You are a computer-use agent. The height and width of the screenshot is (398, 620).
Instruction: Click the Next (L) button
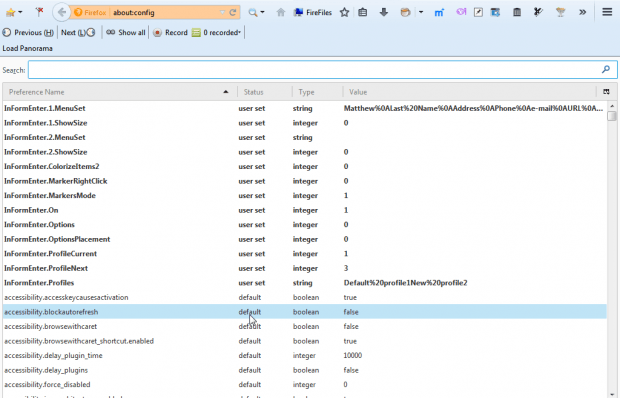(x=78, y=32)
